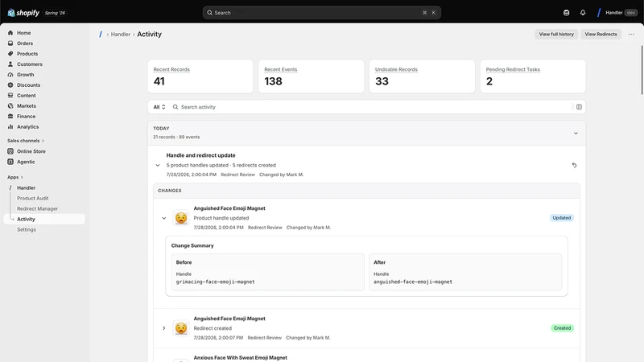Select Activity in sidebar
This screenshot has height=362, width=644.
[x=44, y=219]
